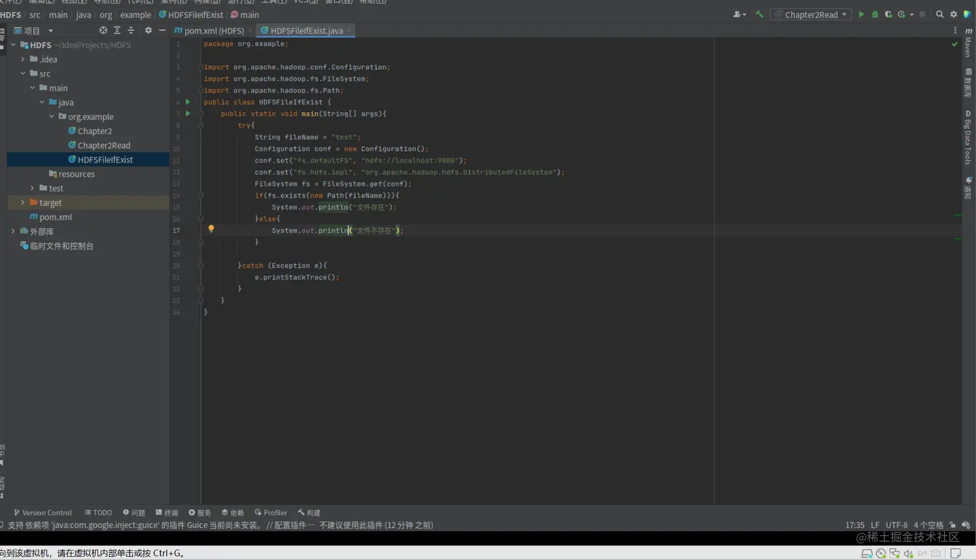
Task: Run with coverage icon in toolbar
Action: (888, 14)
